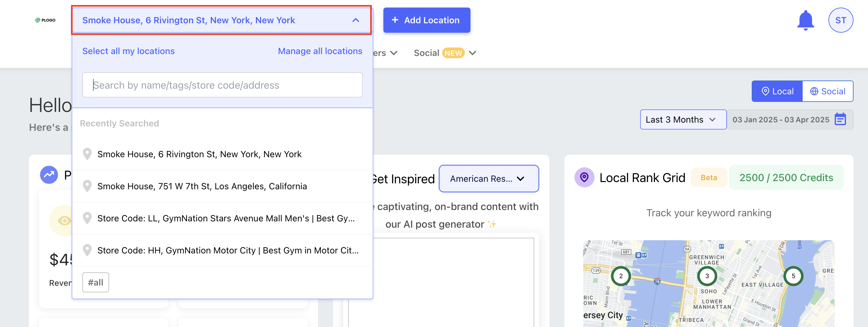868x327 pixels.
Task: Click the Recently Searched label
Action: tap(119, 123)
